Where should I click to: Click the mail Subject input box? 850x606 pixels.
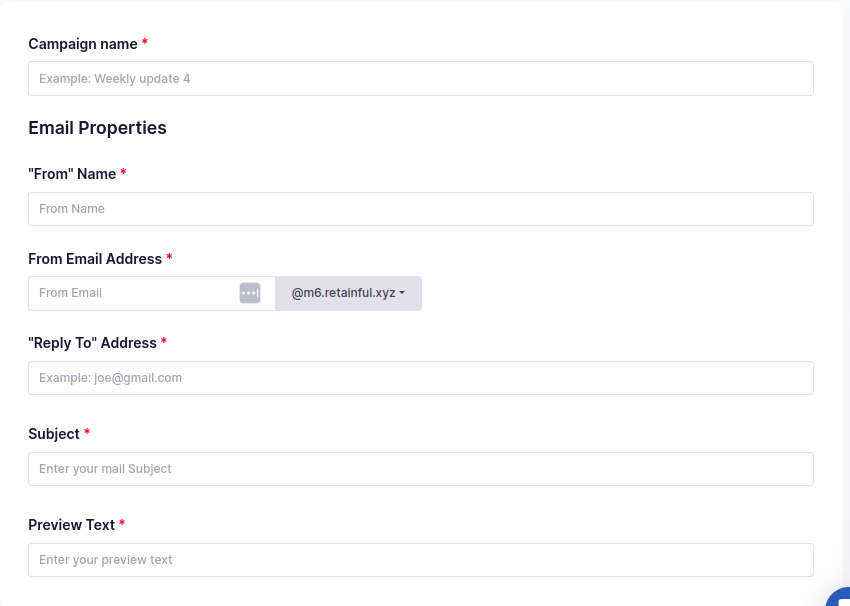coord(420,468)
